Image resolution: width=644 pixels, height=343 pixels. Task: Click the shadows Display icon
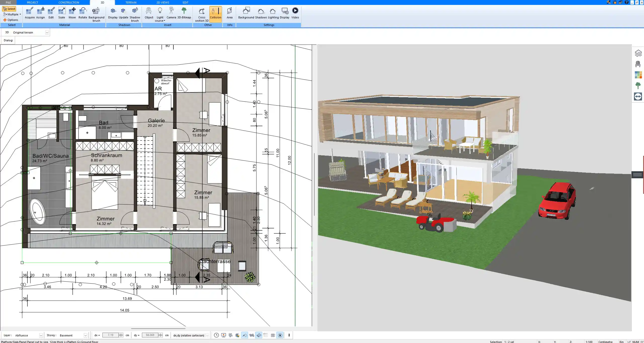113,13
